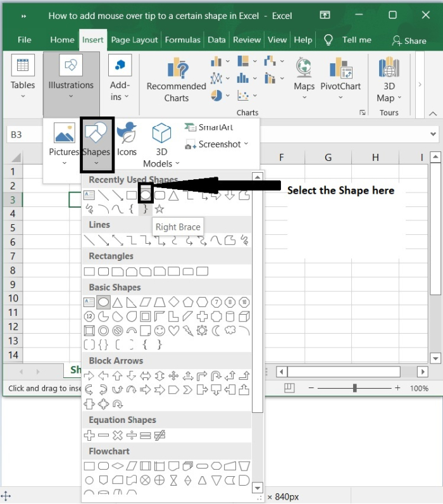Open the 3D Models option
This screenshot has height=504, width=443.
(161, 144)
